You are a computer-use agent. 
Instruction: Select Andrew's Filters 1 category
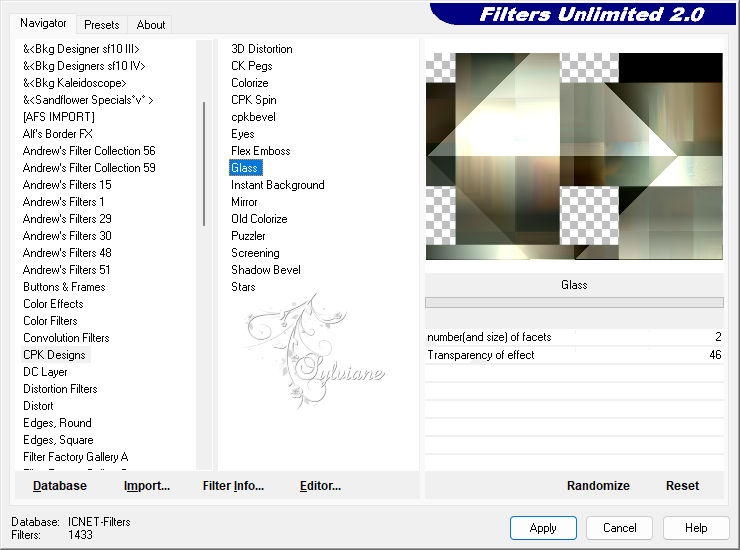point(63,202)
